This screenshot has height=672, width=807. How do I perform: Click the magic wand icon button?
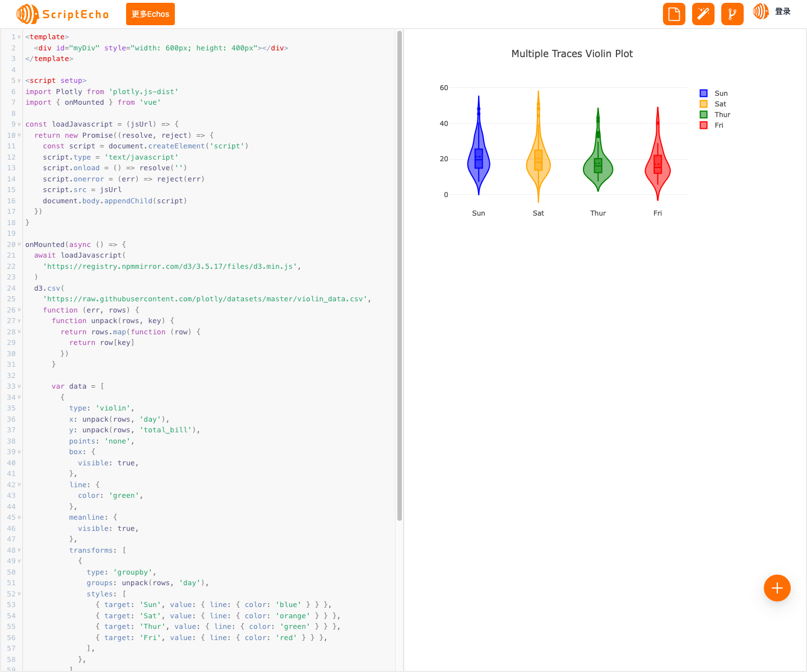(703, 14)
